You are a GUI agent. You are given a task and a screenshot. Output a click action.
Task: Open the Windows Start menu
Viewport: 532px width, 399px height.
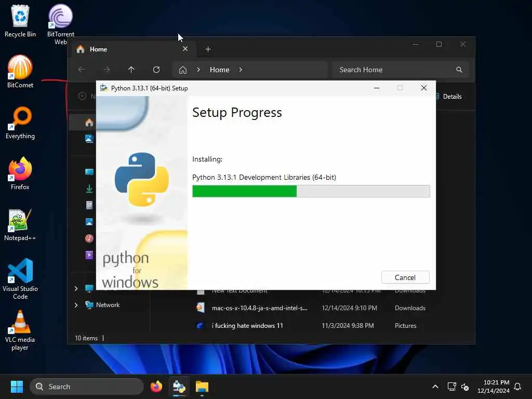pos(17,387)
